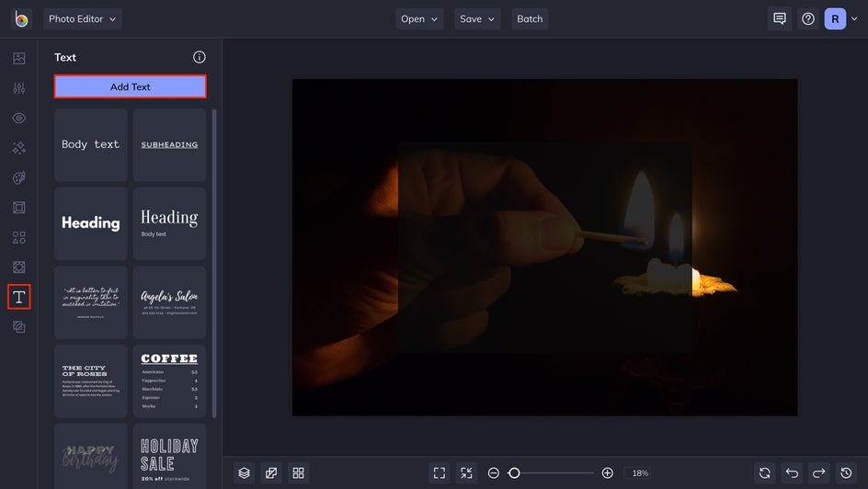Screen dimensions: 868x489
Task: Click the reset rotate arrows icon
Action: pos(765,473)
